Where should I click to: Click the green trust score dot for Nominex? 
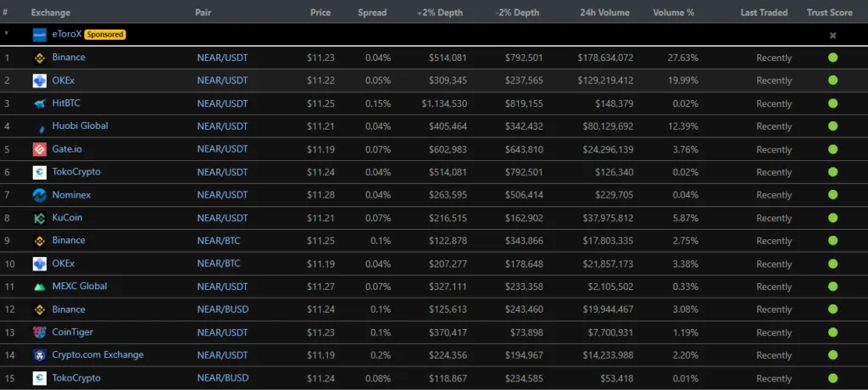[832, 194]
